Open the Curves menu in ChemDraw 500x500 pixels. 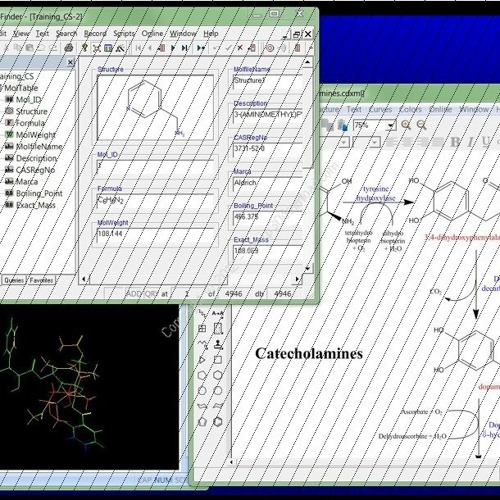[380, 109]
